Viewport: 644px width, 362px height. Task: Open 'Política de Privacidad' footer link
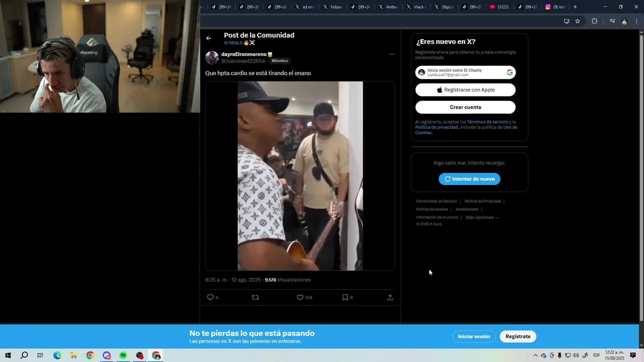(482, 201)
